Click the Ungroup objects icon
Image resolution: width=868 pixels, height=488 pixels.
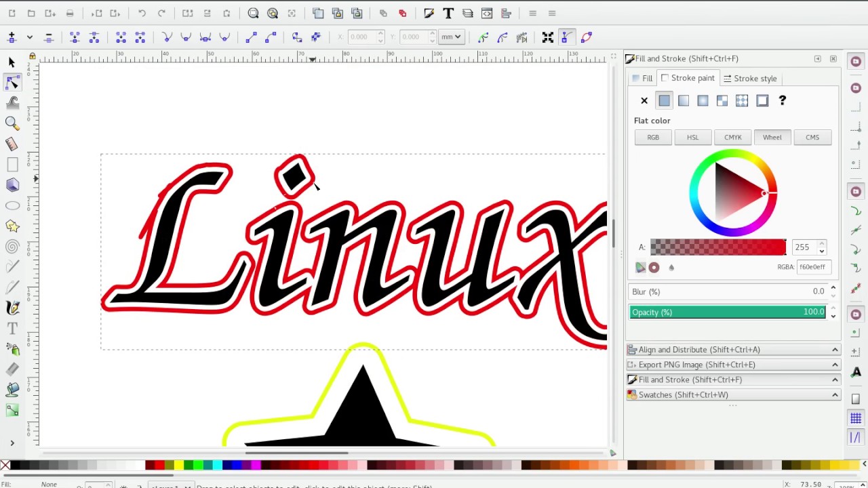click(x=403, y=13)
